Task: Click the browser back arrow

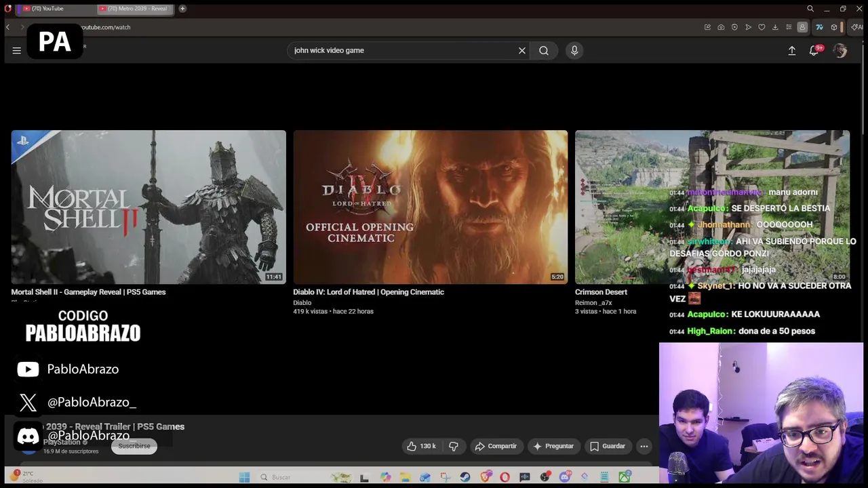Action: (7, 27)
